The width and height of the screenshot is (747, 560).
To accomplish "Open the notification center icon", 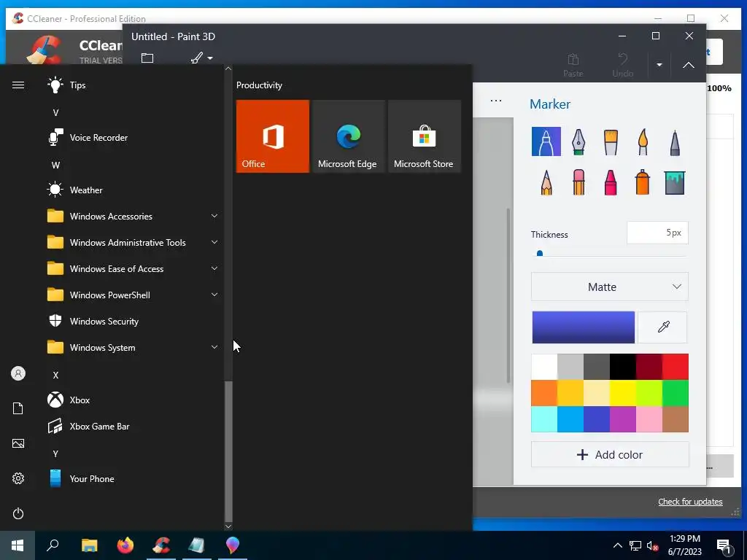I will [724, 547].
